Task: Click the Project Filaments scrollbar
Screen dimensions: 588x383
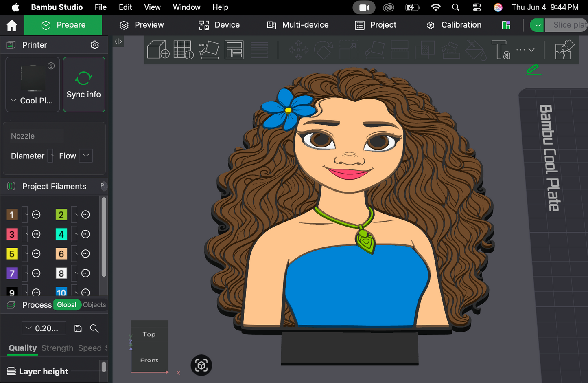Action: [x=104, y=237]
